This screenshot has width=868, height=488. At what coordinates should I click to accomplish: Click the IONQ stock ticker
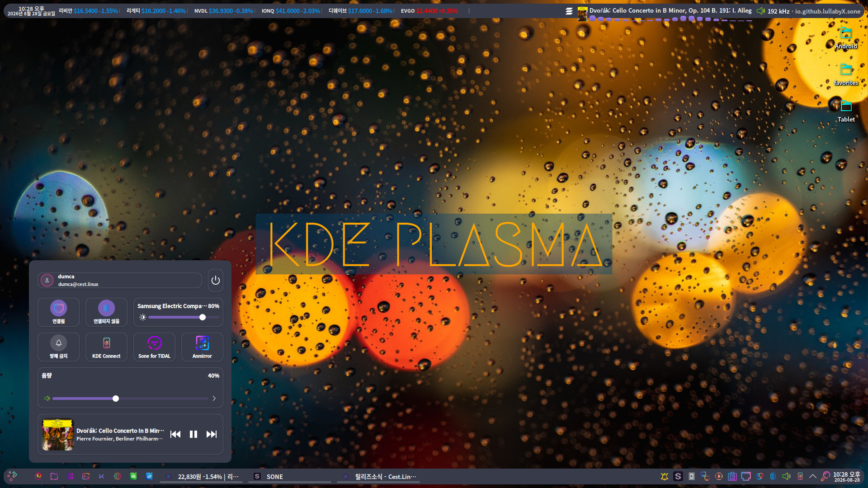291,11
